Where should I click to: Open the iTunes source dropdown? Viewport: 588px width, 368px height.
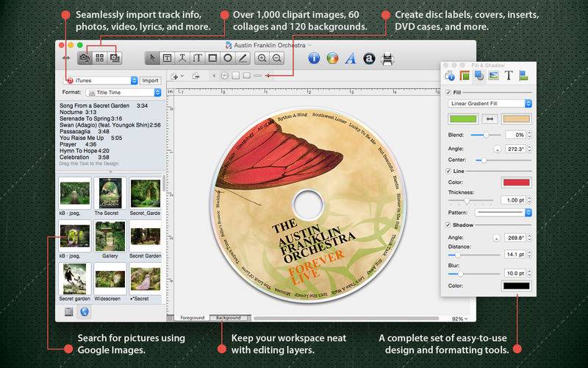pyautogui.click(x=102, y=80)
